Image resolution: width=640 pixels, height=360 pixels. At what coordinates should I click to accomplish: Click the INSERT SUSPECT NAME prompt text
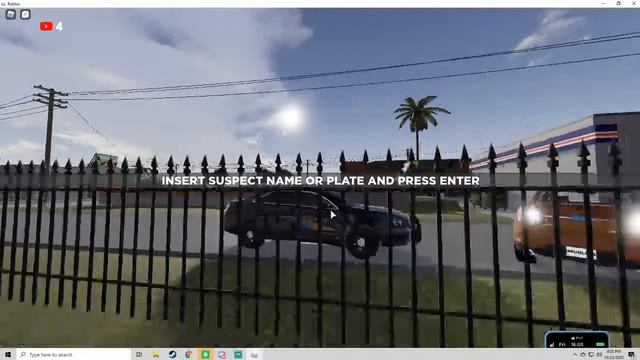(x=320, y=180)
